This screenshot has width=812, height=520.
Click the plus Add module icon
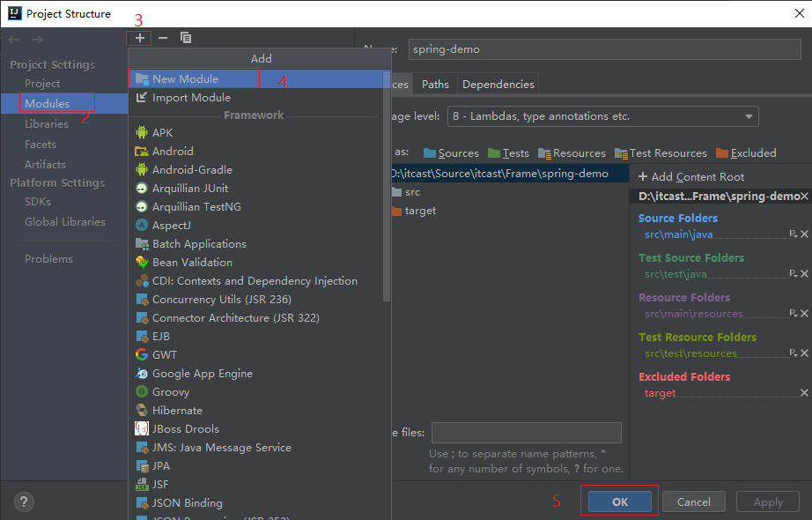point(139,38)
